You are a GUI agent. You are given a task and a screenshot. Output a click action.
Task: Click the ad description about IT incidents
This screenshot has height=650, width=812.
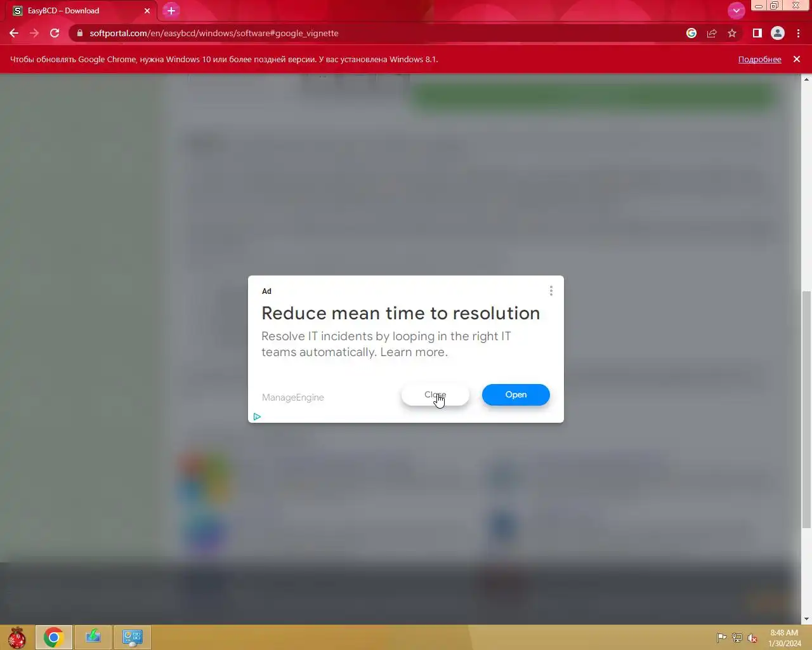pos(386,344)
